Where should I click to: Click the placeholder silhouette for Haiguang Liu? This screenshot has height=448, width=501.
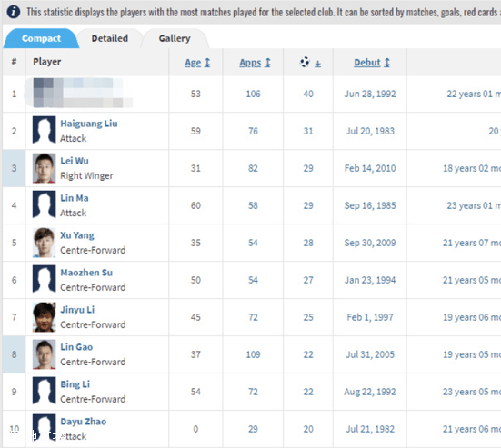[44, 131]
